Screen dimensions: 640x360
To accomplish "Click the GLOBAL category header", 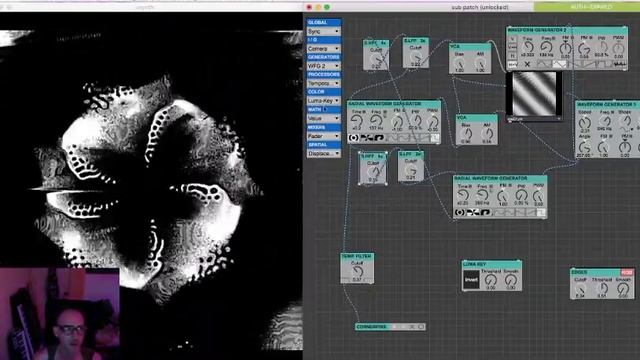I will click(324, 22).
